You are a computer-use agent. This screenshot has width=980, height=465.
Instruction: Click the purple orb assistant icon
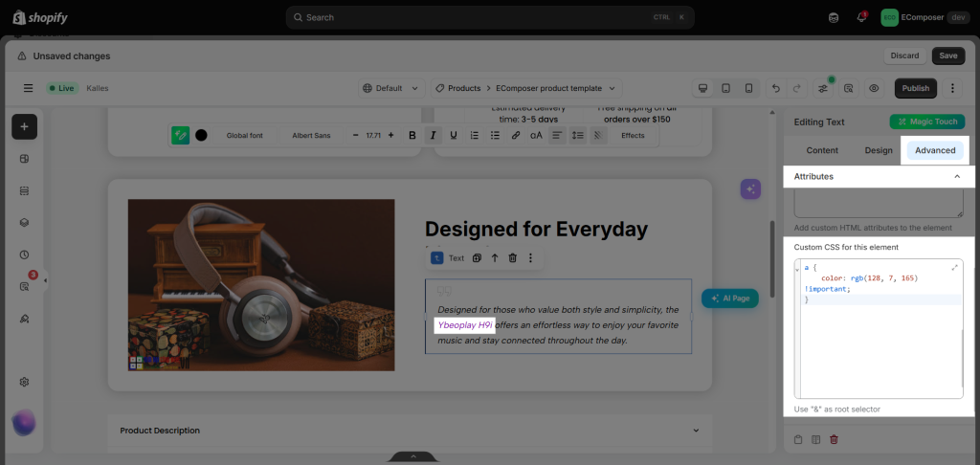click(24, 423)
